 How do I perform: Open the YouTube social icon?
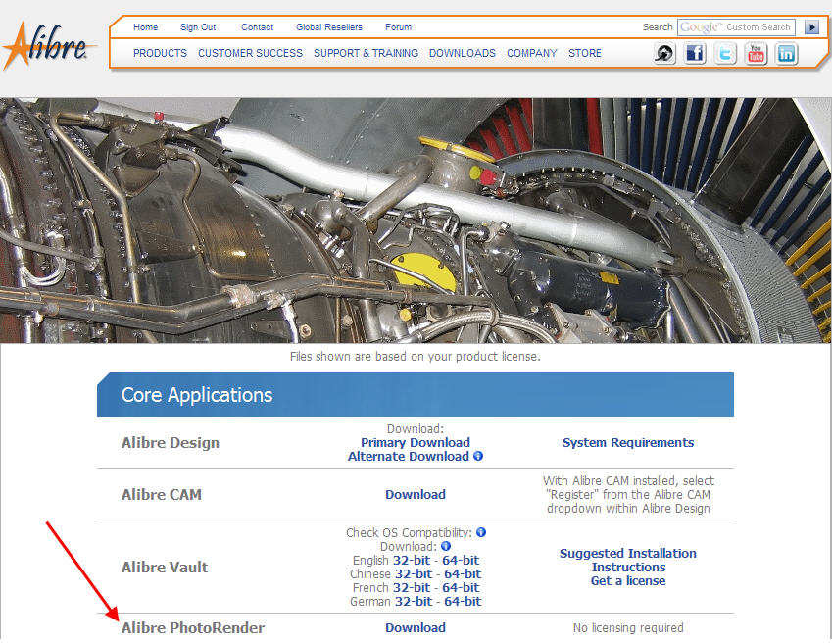[757, 53]
